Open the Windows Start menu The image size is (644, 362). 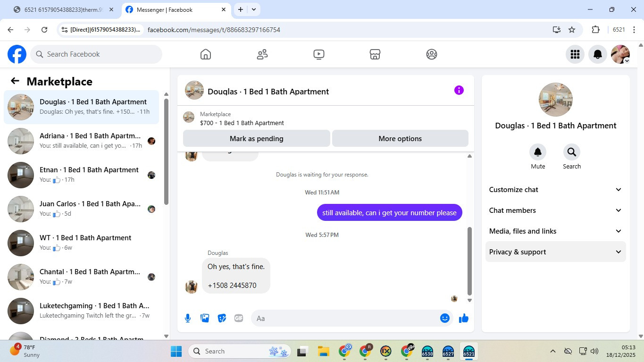click(x=176, y=351)
